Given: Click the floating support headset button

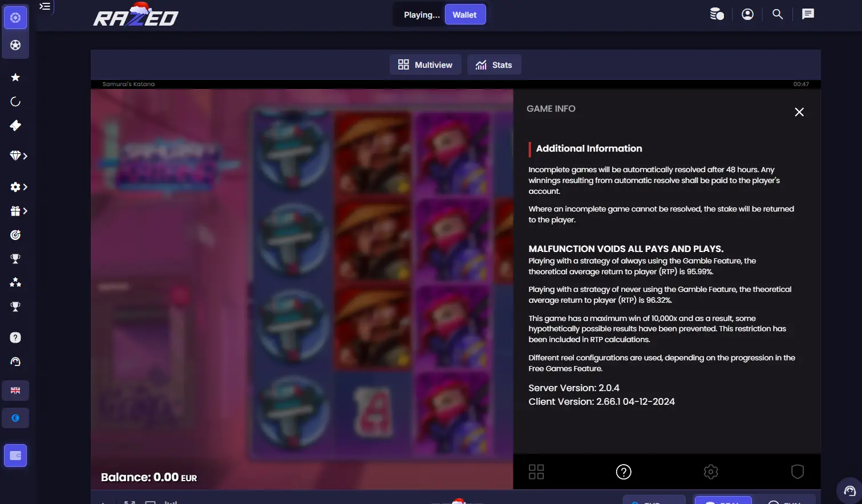Looking at the screenshot, I should tap(850, 491).
